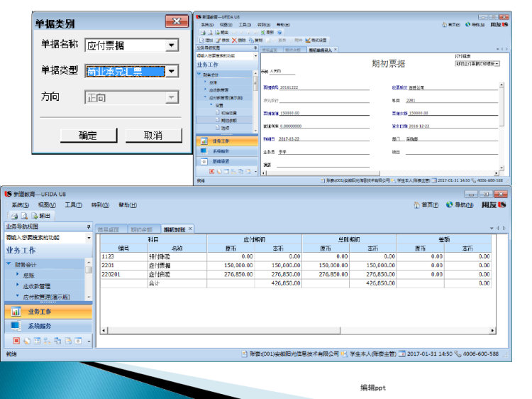
Task: Click red square icon in lower window sidebar strip
Action: click(16, 341)
